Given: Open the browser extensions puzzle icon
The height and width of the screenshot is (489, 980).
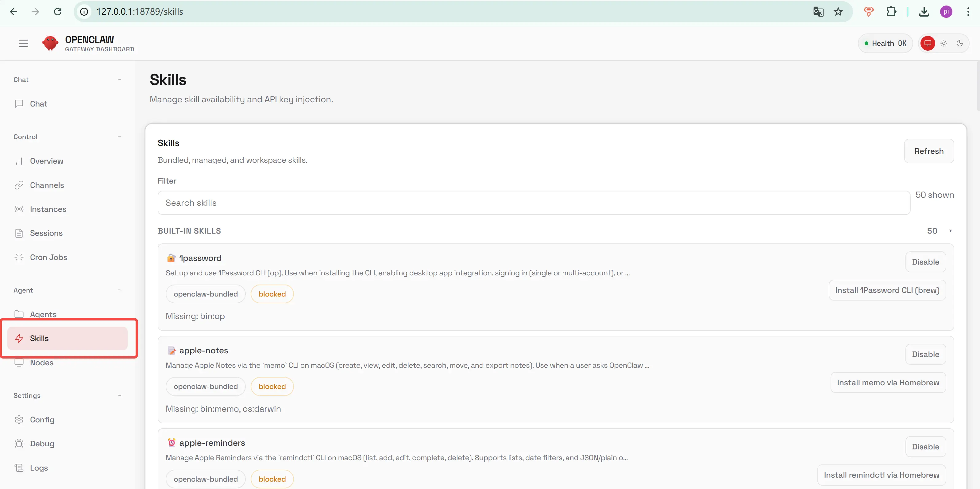Looking at the screenshot, I should pyautogui.click(x=891, y=12).
